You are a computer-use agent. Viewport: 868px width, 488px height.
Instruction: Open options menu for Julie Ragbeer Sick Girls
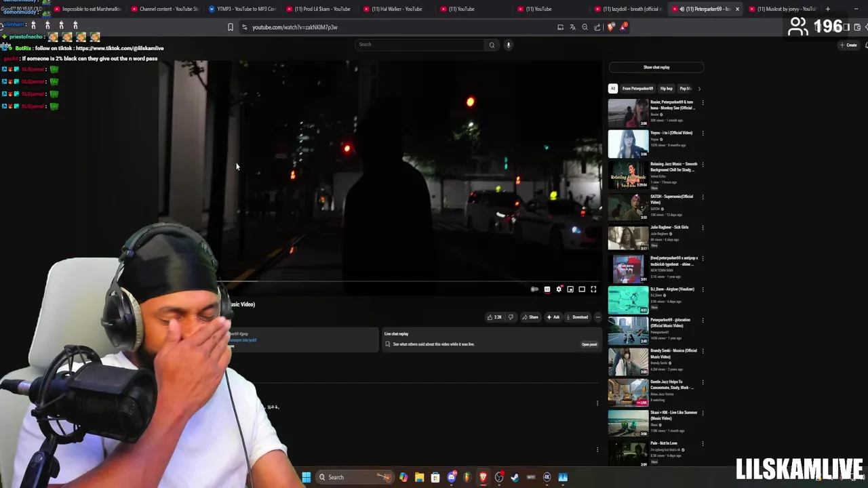point(703,228)
